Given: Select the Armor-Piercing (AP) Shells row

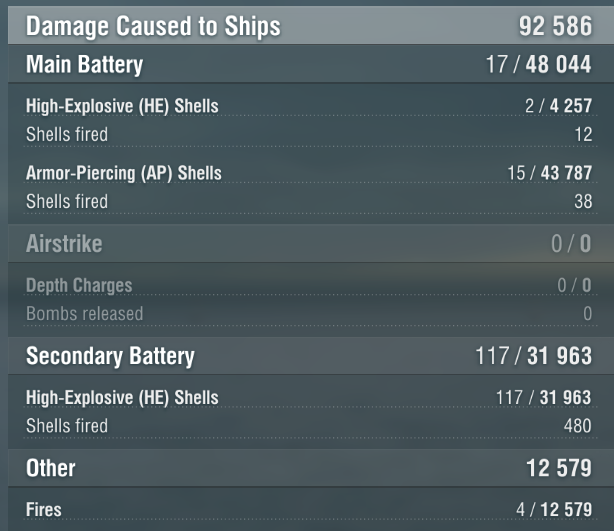Looking at the screenshot, I should pyautogui.click(x=311, y=173).
